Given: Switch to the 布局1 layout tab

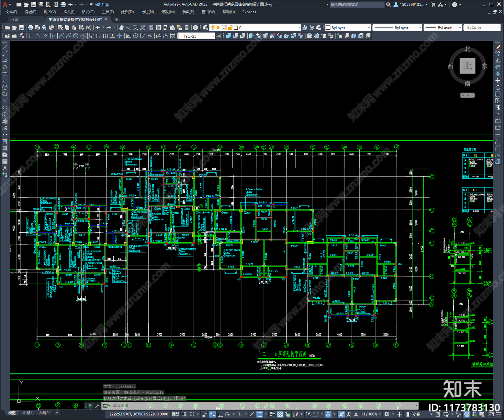Looking at the screenshot, I should 27,413.
